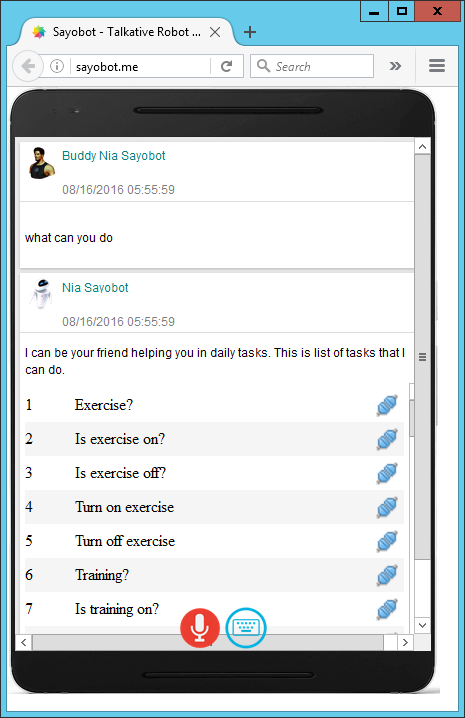Tap the red microphone voice button
The width and height of the screenshot is (465, 718).
click(x=200, y=628)
